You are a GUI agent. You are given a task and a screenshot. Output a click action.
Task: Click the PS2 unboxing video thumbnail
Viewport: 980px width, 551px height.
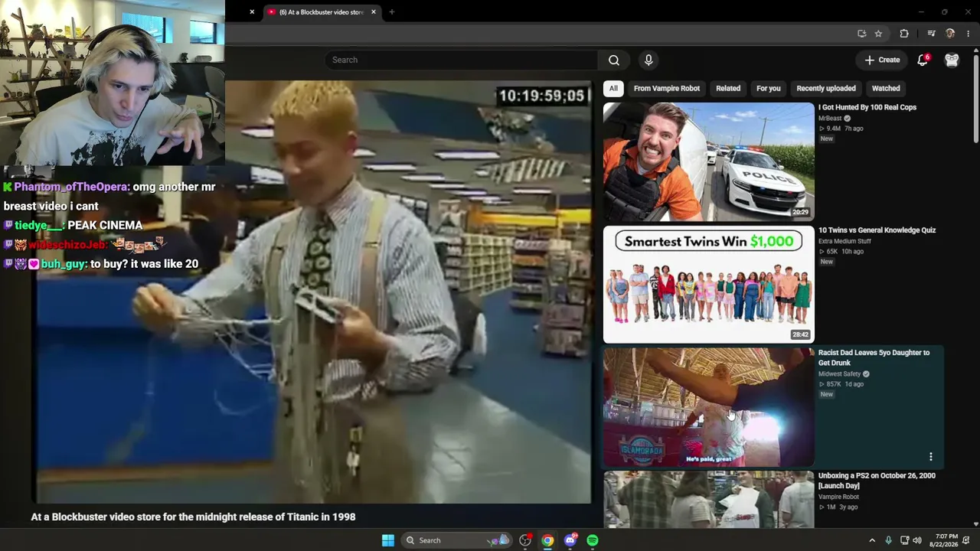tap(709, 500)
